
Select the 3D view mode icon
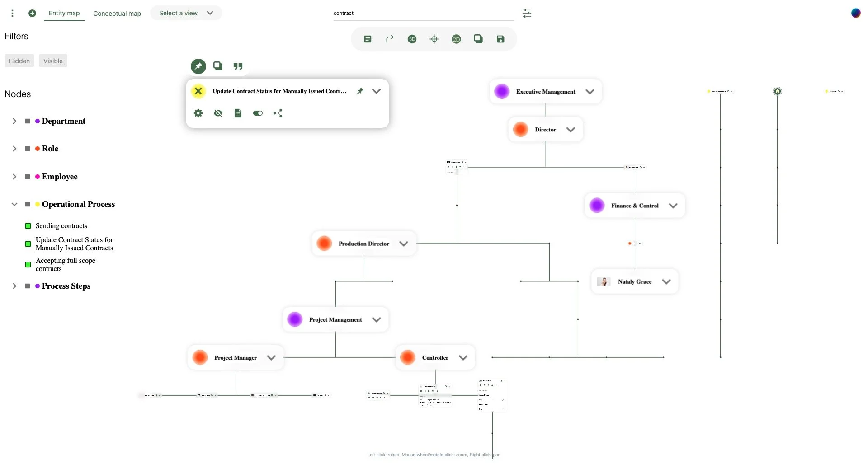[x=411, y=39]
